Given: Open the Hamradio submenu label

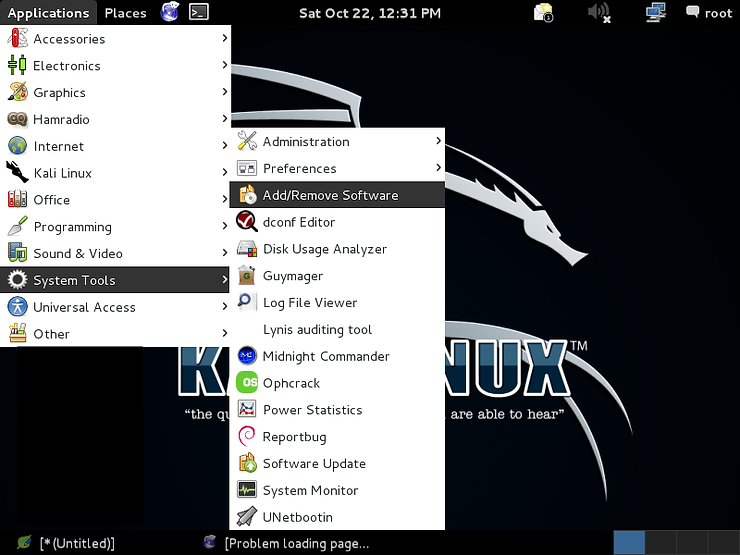Looking at the screenshot, I should tap(61, 119).
